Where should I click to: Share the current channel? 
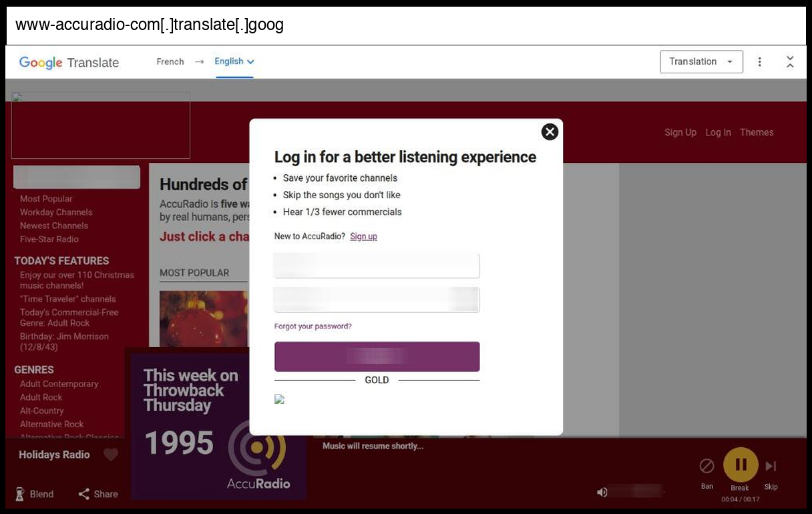[x=98, y=494]
